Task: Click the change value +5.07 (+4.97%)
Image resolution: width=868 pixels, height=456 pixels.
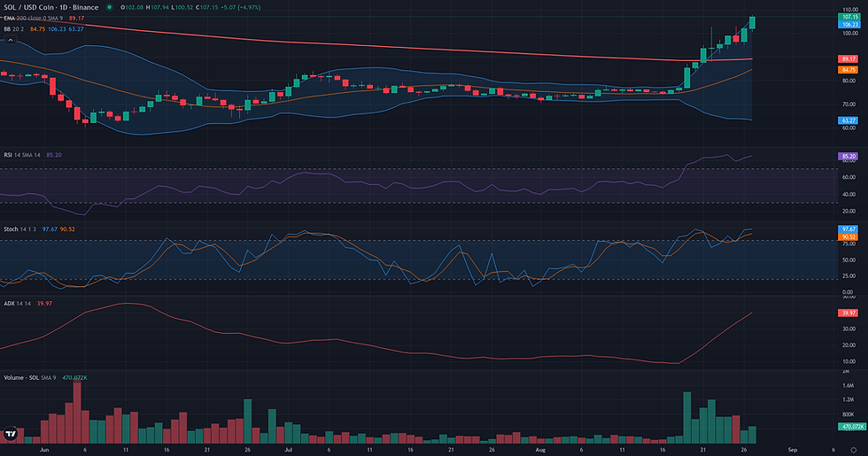Action: [x=240, y=7]
